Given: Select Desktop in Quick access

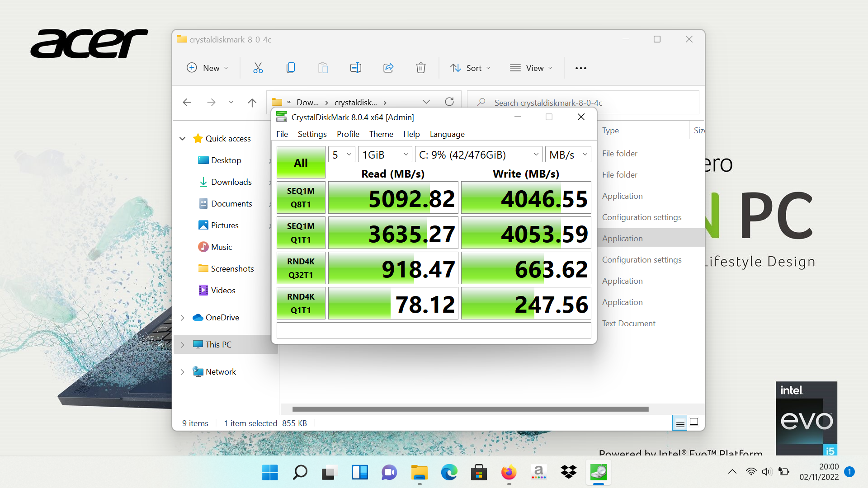Looking at the screenshot, I should [226, 160].
